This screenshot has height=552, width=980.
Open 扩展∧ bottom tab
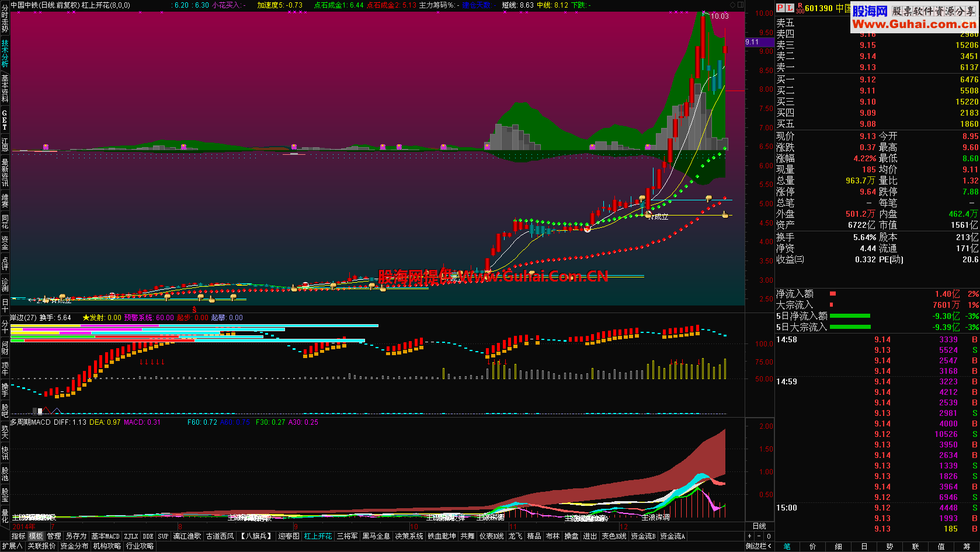tap(12, 546)
